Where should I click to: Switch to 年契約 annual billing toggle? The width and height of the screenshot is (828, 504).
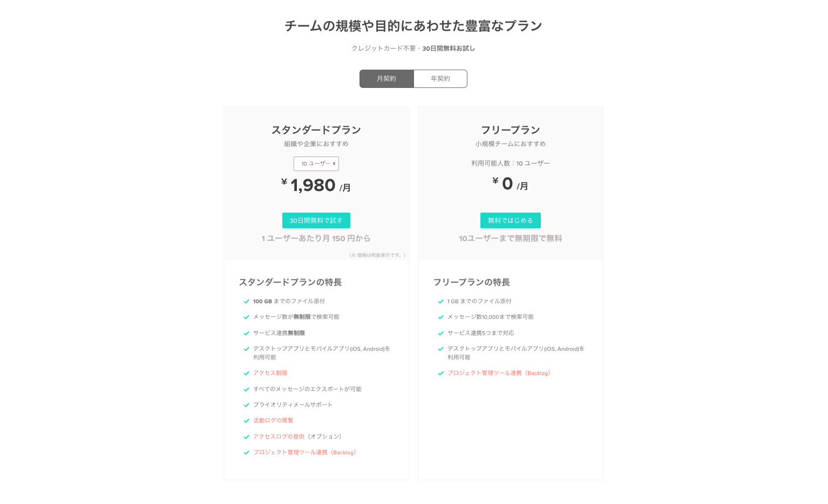tap(440, 79)
